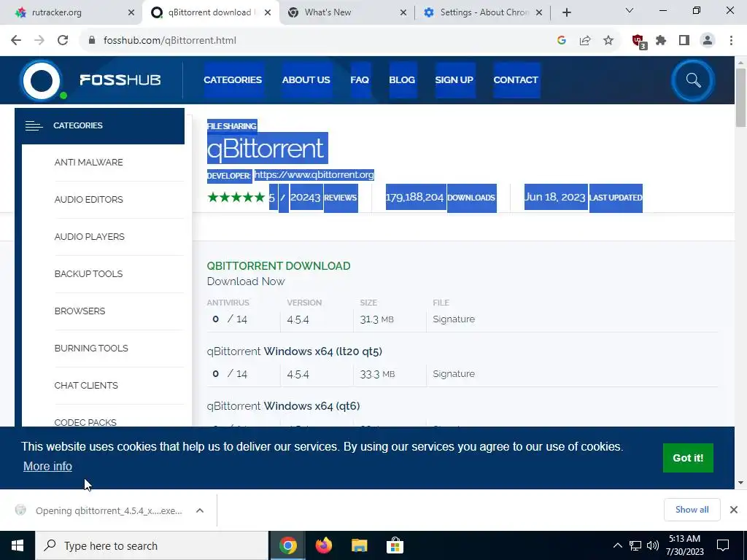The width and height of the screenshot is (747, 560).
Task: Open the Extensions puzzle icon
Action: tap(661, 41)
